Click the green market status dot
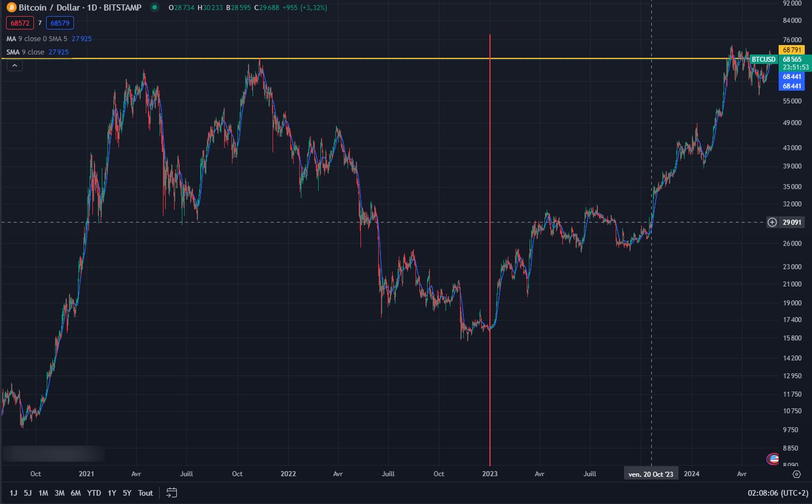This screenshot has width=812, height=504. coord(155,8)
